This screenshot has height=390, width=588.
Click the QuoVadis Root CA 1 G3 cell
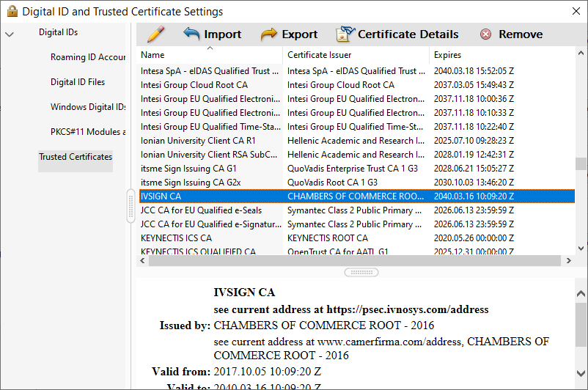[332, 183]
